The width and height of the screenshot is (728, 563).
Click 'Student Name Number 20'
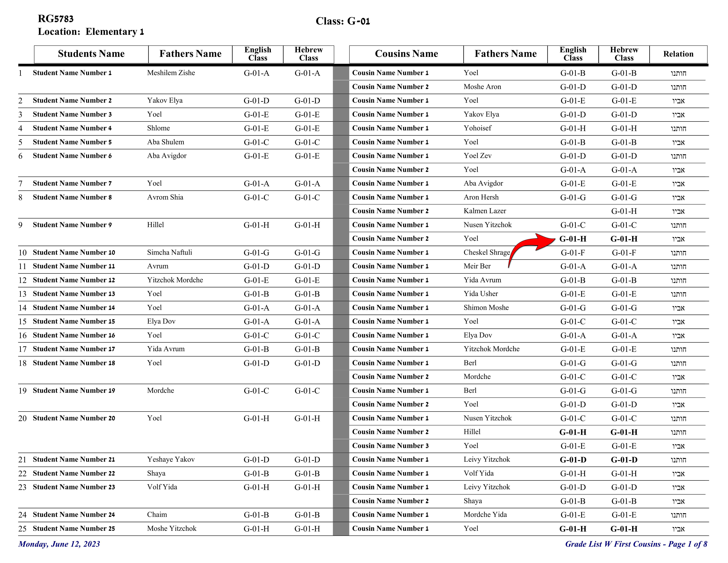click(74, 418)
